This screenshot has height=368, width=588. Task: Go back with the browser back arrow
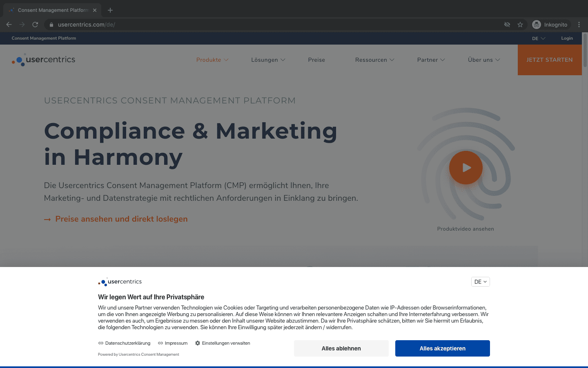pos(9,25)
